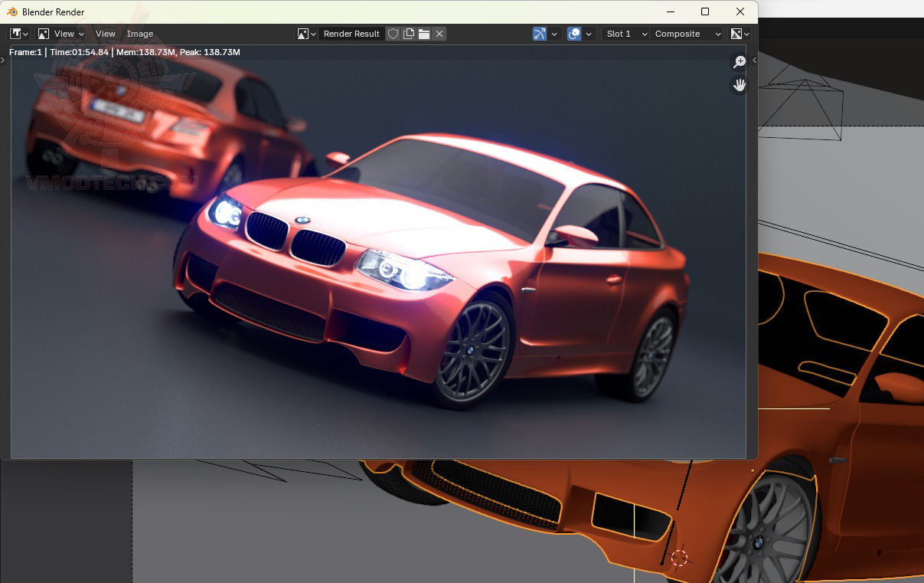Screen dimensions: 924x583
Task: Click the pan hand gizmo
Action: [x=740, y=85]
